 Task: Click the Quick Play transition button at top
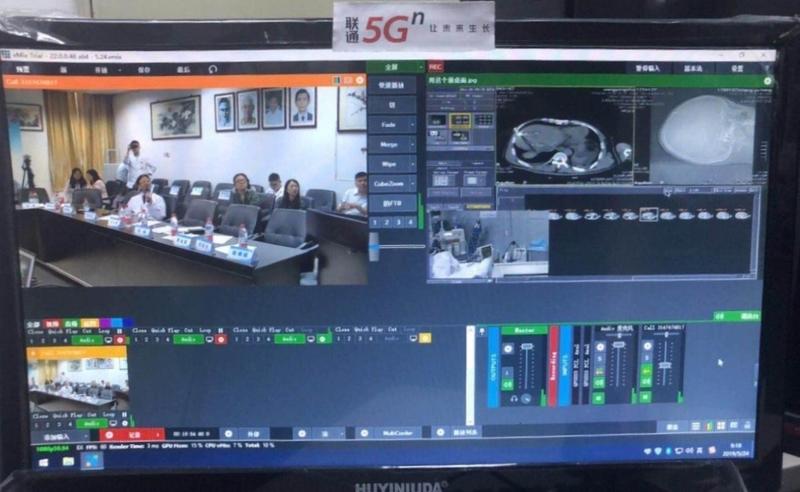point(391,85)
